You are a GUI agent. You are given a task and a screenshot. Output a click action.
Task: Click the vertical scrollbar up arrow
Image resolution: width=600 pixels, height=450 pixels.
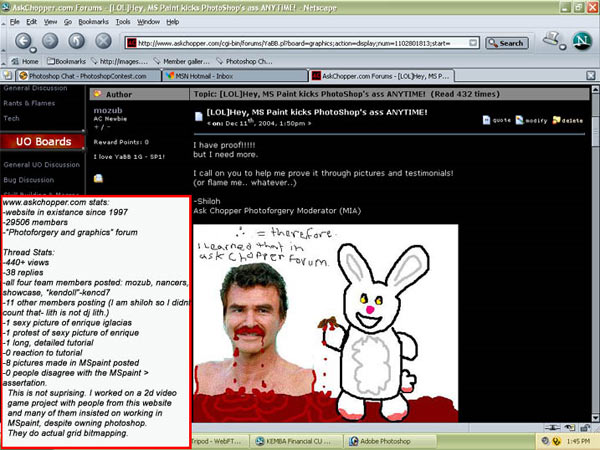(595, 90)
